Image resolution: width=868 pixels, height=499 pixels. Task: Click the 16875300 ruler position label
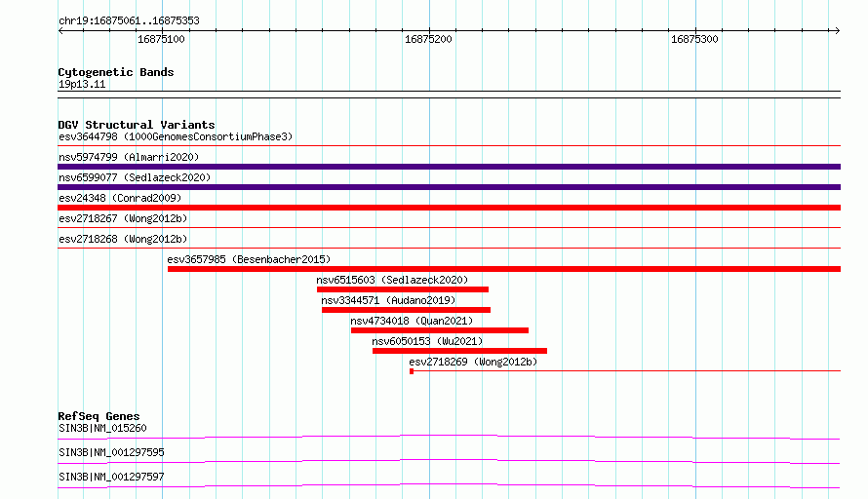pyautogui.click(x=694, y=39)
